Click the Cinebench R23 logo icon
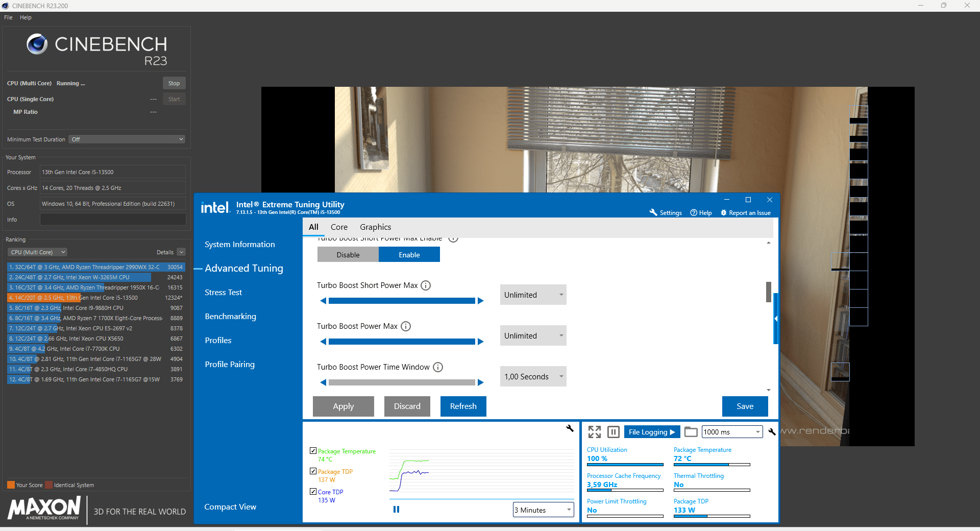980x531 pixels. tap(37, 44)
